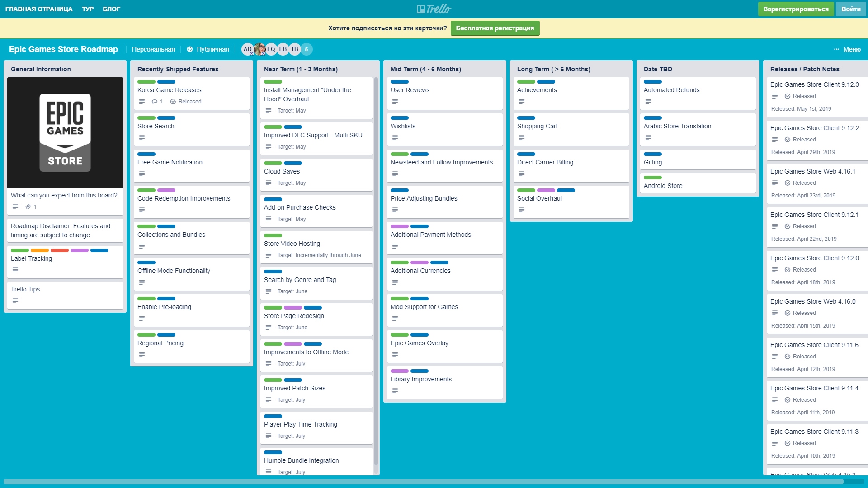Click Released check icon on Korea Game Releases
868x488 pixels.
tap(173, 102)
